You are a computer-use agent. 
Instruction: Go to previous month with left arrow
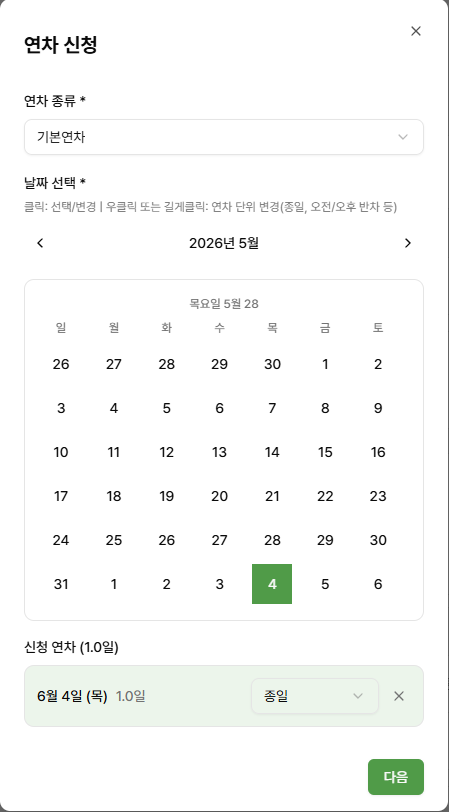pyautogui.click(x=40, y=243)
